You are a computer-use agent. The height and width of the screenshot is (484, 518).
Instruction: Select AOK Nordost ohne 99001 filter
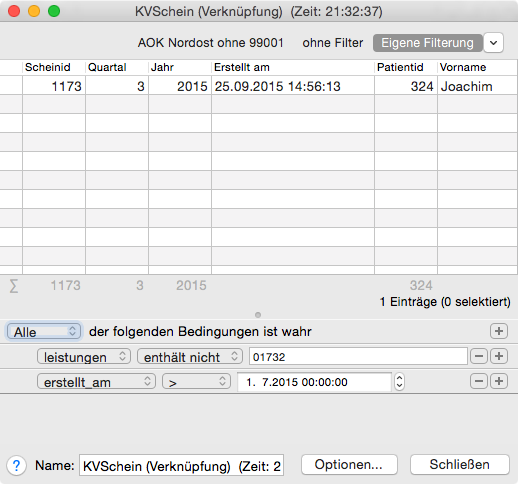click(211, 43)
